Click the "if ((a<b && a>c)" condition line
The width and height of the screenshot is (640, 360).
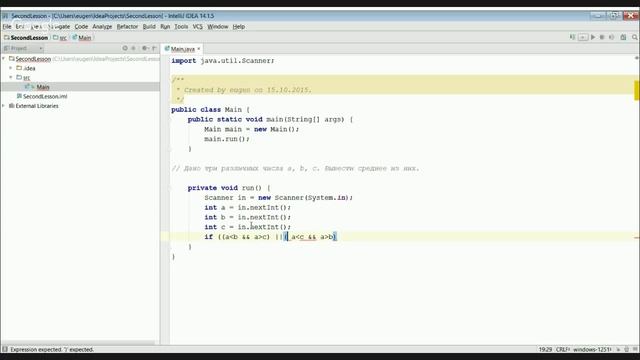[x=270, y=237]
